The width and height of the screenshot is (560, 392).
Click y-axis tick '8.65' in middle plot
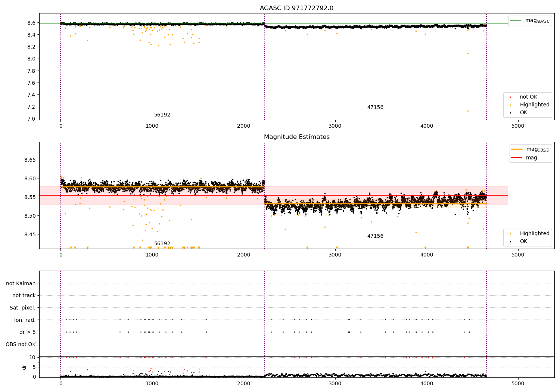pyautogui.click(x=30, y=160)
